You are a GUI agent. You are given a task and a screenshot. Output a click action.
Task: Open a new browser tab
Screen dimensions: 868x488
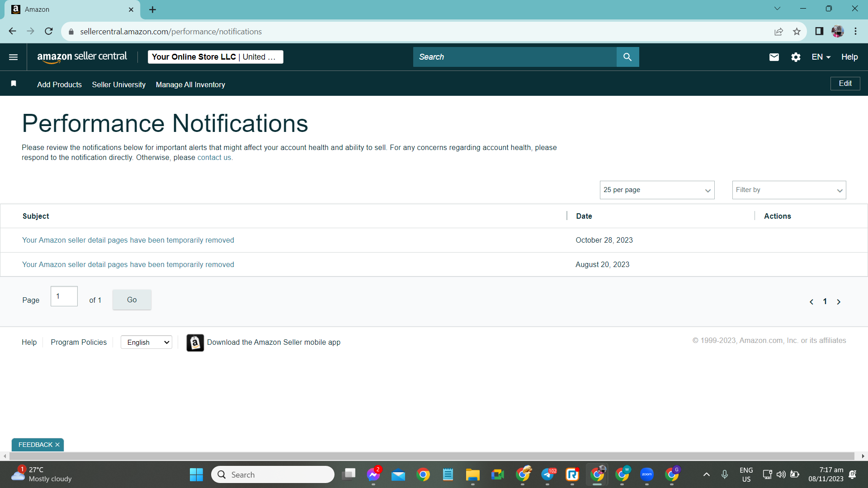coord(153,9)
